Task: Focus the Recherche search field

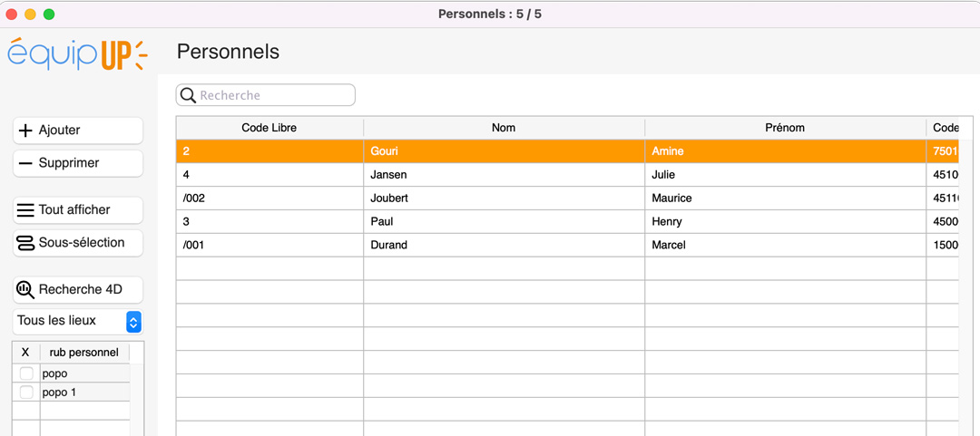Action: click(x=272, y=95)
